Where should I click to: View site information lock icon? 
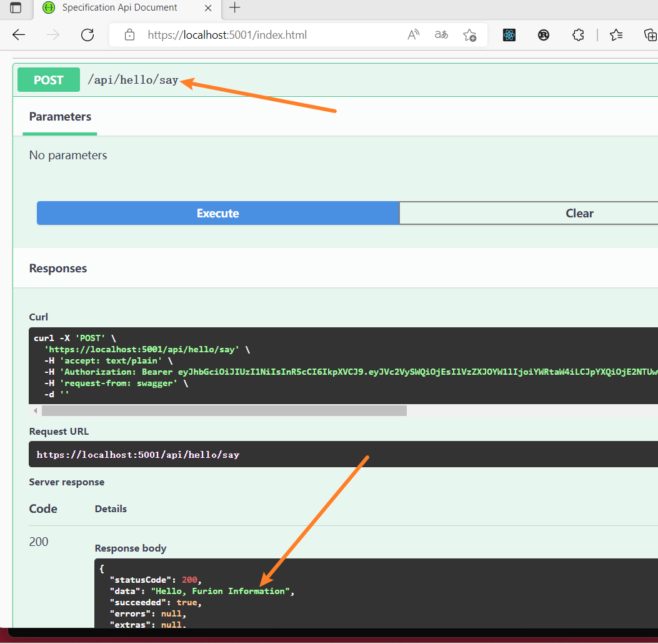pyautogui.click(x=129, y=35)
